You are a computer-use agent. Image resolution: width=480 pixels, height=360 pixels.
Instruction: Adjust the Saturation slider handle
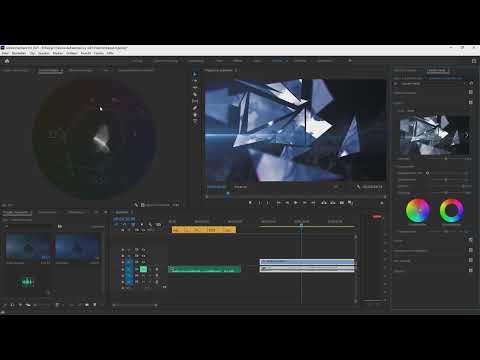(x=446, y=193)
